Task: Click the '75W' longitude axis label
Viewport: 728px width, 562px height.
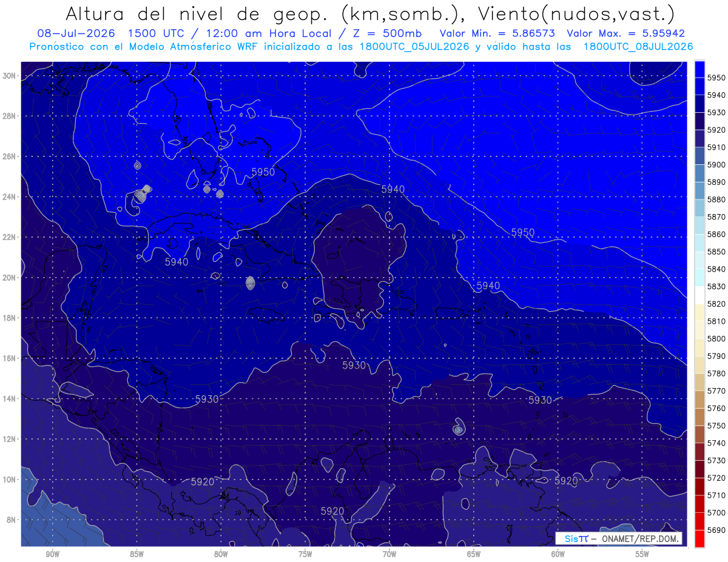Action: [305, 554]
